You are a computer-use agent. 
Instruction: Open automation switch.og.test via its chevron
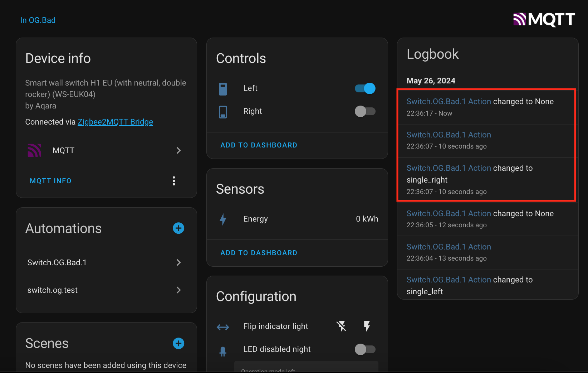click(178, 290)
